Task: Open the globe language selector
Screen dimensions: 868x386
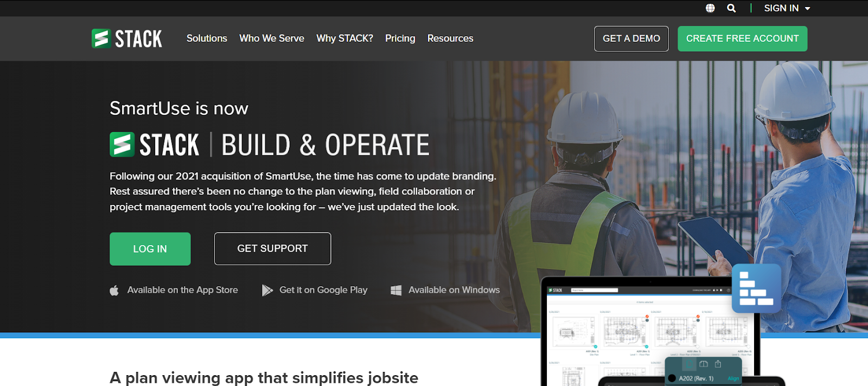Action: 710,8
